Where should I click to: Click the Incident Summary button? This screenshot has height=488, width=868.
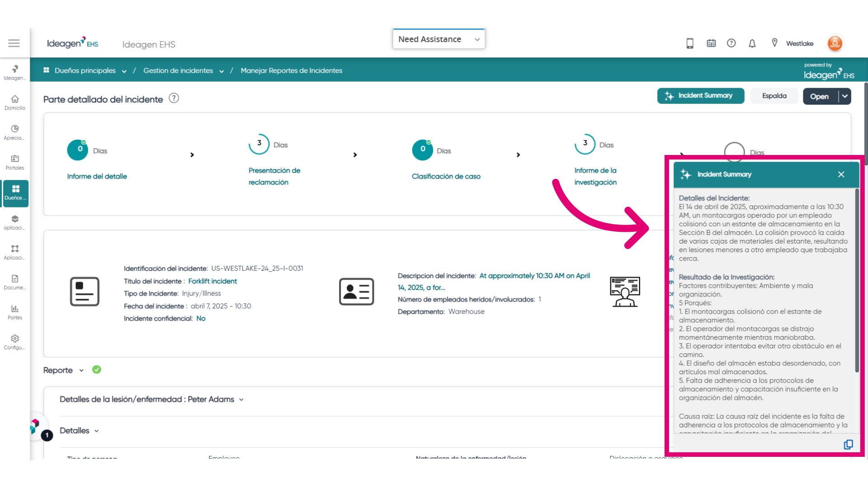pos(701,96)
